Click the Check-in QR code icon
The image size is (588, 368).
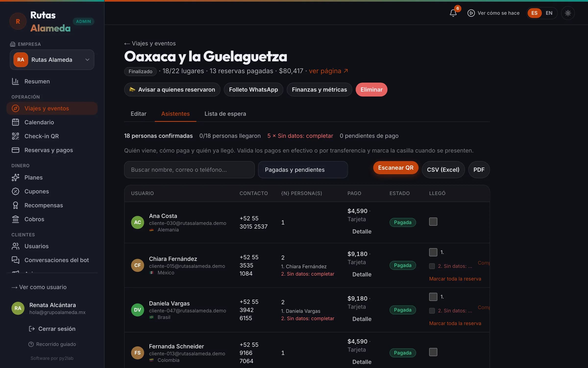[15, 136]
